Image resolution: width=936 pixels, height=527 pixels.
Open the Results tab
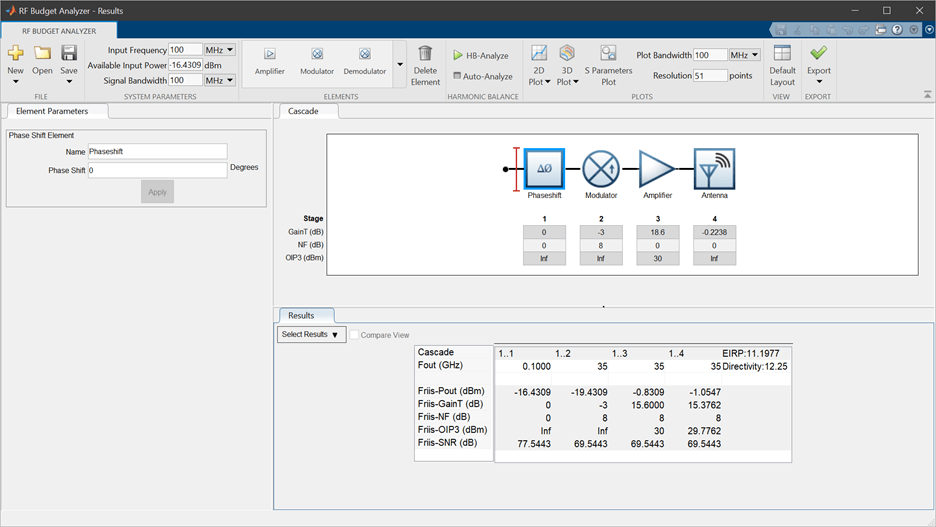301,315
